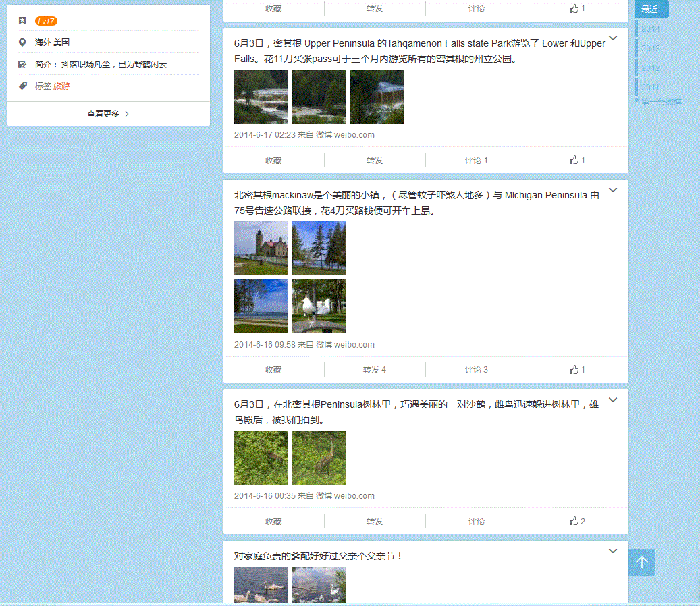Image resolution: width=700 pixels, height=606 pixels.
Task: Like the sandhill cranes post
Action: pyautogui.click(x=577, y=521)
